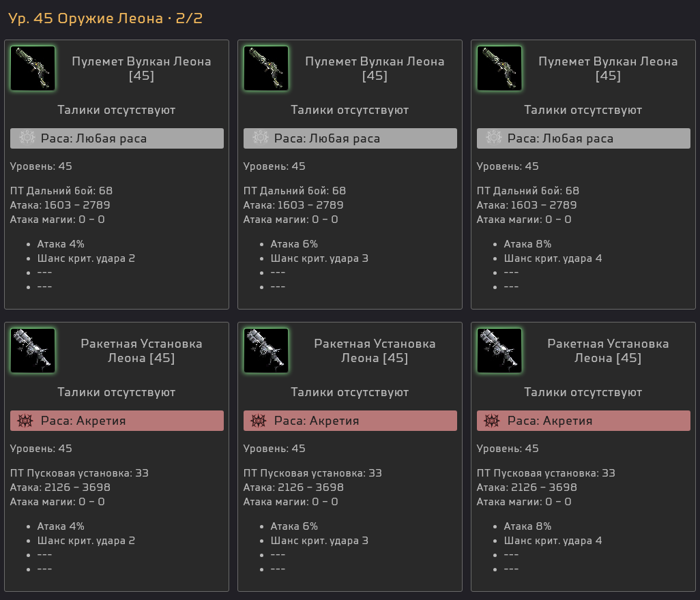Image resolution: width=700 pixels, height=600 pixels.
Task: Click the Раса: Любая раса bar in the Вулкан Атака 4% card
Action: tap(117, 138)
